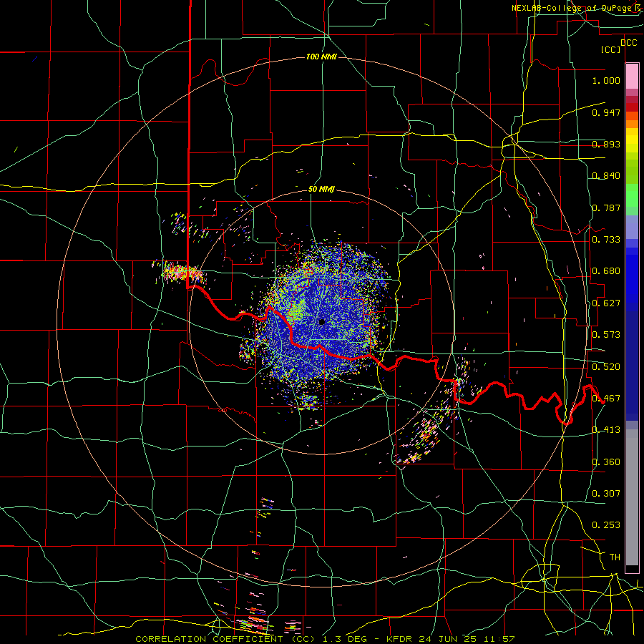The image size is (644, 644).
Task: Click the pink segment of color bar
Action: (x=632, y=76)
